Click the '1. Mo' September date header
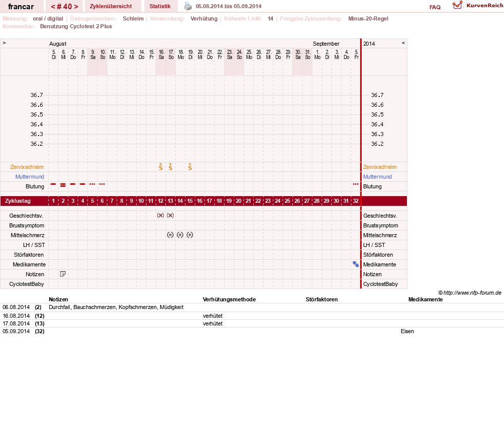The height and width of the screenshot is (422, 504). (318, 54)
